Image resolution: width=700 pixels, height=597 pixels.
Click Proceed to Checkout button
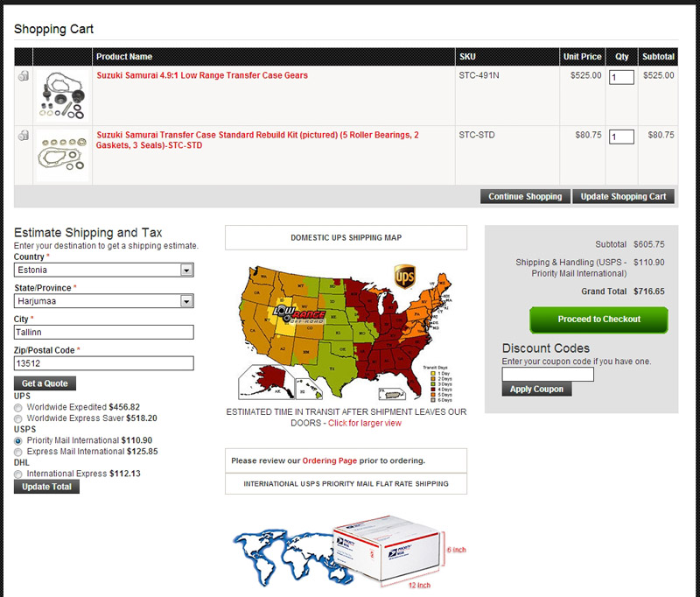coord(598,320)
